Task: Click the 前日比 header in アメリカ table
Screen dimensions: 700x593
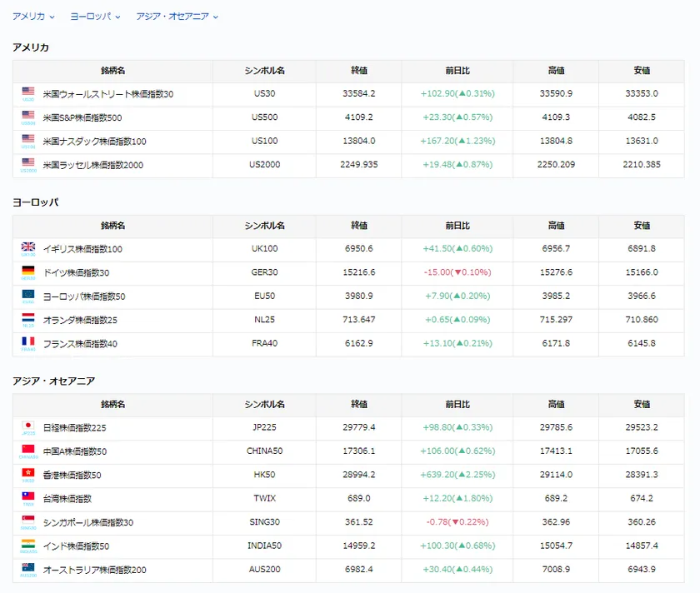Action: (x=457, y=71)
